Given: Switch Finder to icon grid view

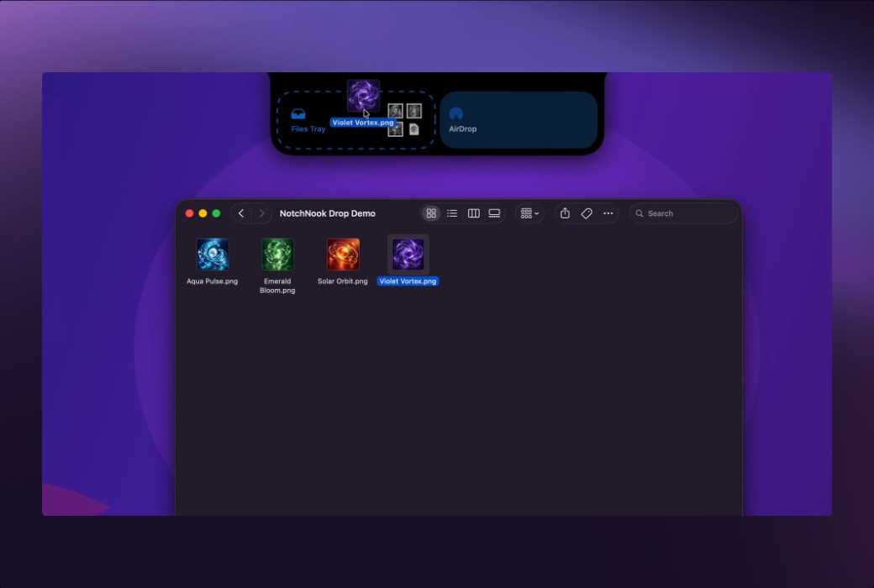Looking at the screenshot, I should point(431,213).
